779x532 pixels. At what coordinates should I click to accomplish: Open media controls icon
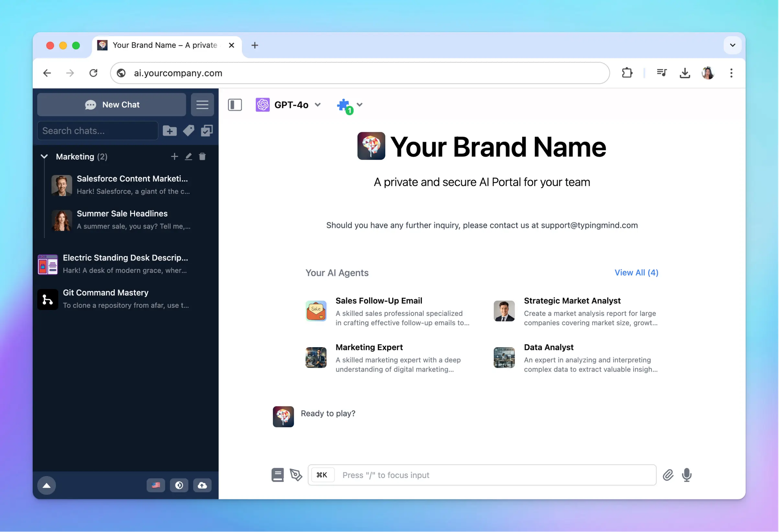click(662, 73)
